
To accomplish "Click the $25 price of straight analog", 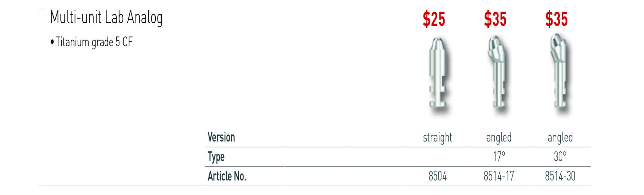I will pos(434,19).
